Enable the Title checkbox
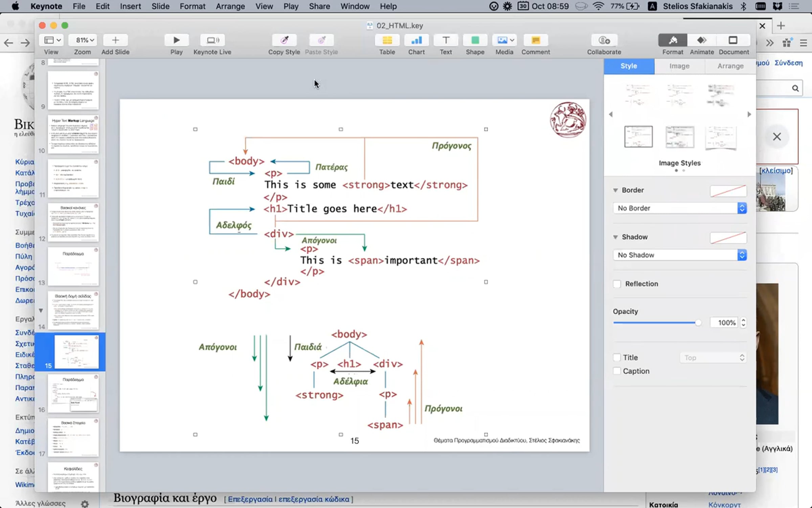The width and height of the screenshot is (812, 508). pyautogui.click(x=617, y=358)
